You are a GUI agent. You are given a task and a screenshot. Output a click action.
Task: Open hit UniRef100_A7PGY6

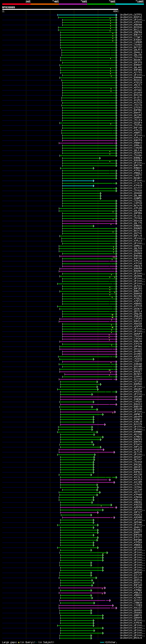tap(131, 22)
